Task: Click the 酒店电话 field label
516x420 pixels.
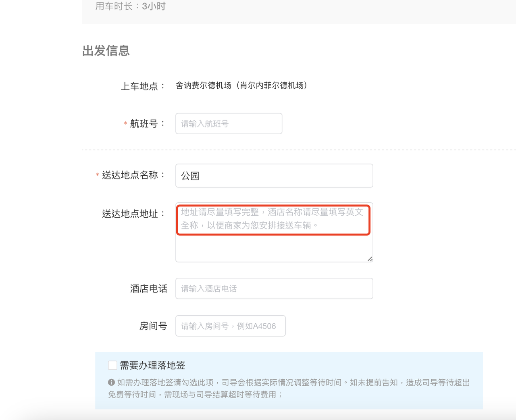Action: click(x=149, y=289)
